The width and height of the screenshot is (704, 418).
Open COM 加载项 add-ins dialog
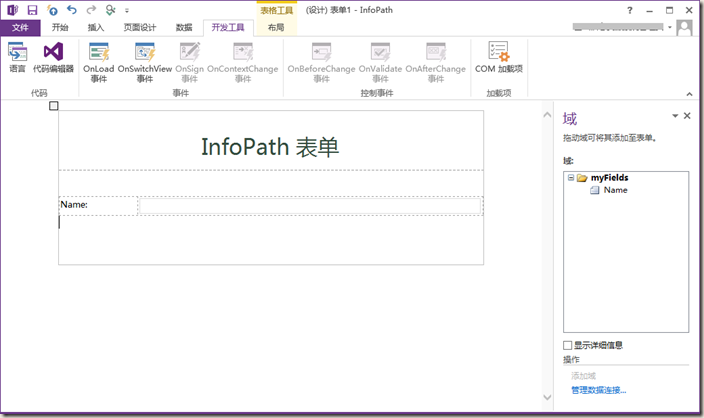pos(499,58)
